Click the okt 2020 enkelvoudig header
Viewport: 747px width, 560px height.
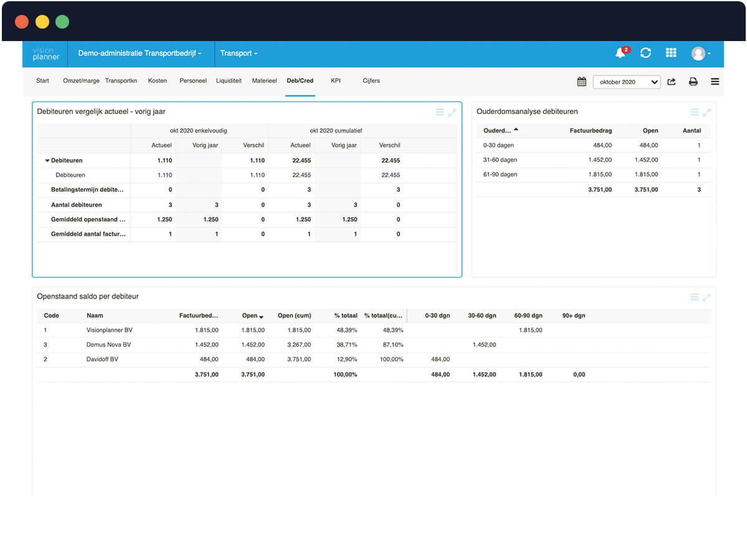199,131
